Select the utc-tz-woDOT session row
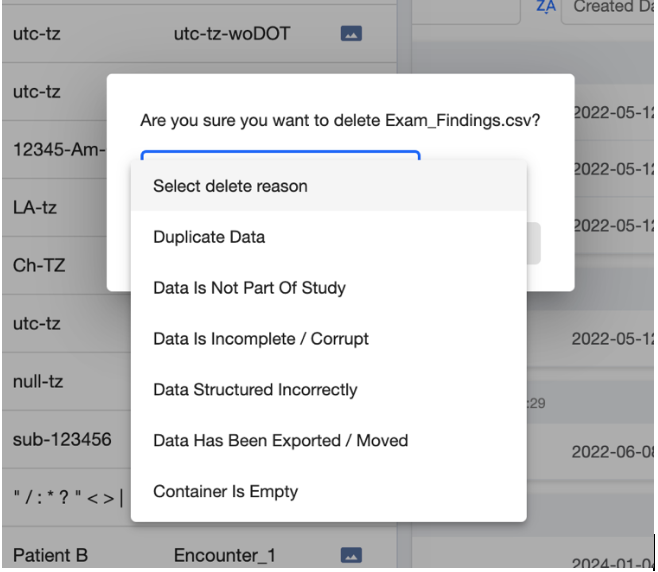 pyautogui.click(x=199, y=34)
